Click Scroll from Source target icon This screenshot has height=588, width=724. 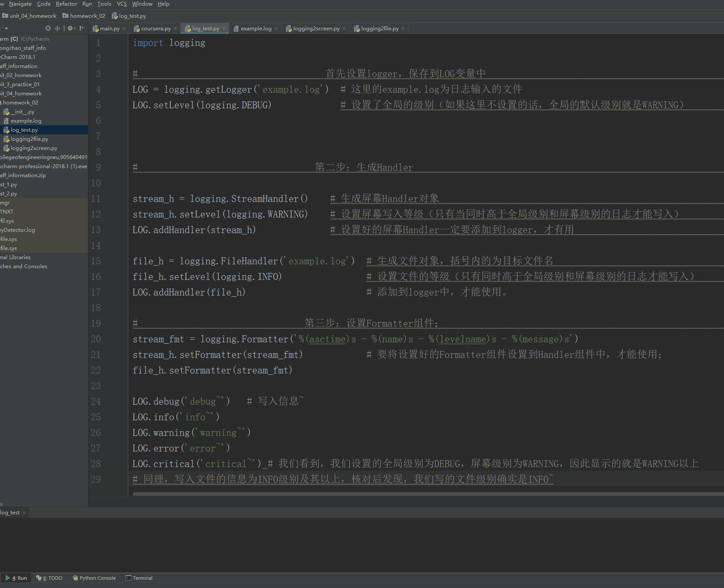(x=48, y=28)
